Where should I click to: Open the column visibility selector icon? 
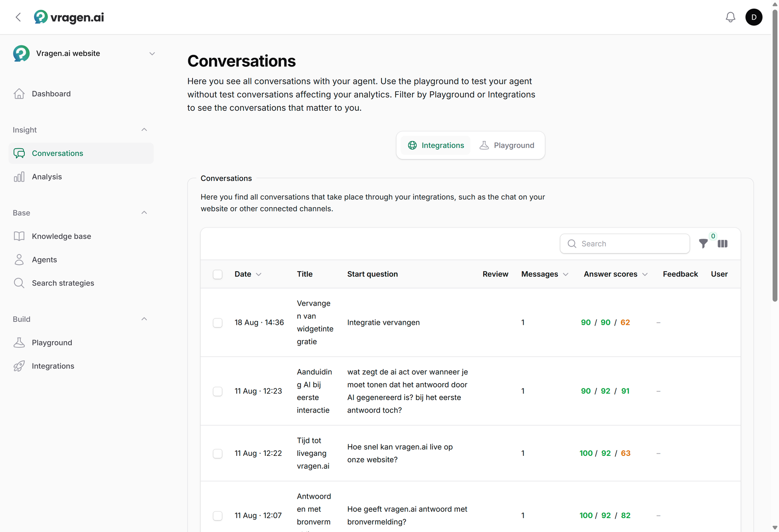pos(722,244)
